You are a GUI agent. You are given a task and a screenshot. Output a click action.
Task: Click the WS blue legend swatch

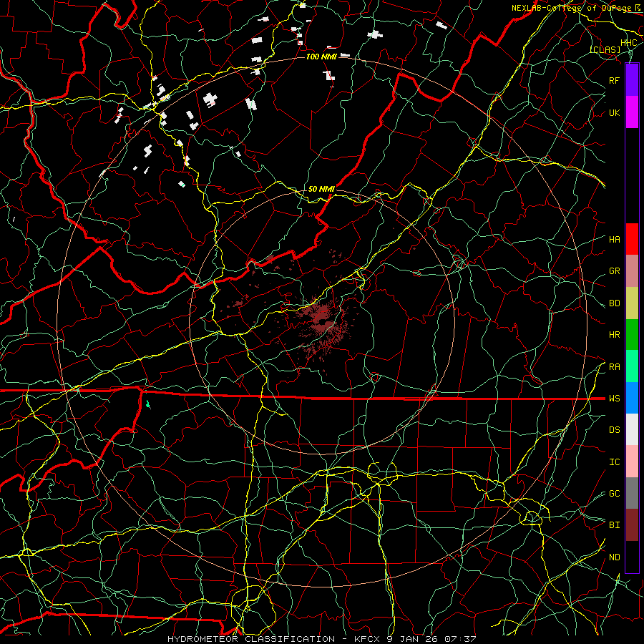click(632, 398)
